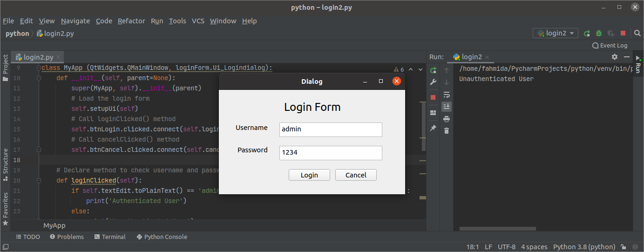This screenshot has height=252, width=644.
Task: Click the wrench icon in Run panel
Action: [433, 82]
